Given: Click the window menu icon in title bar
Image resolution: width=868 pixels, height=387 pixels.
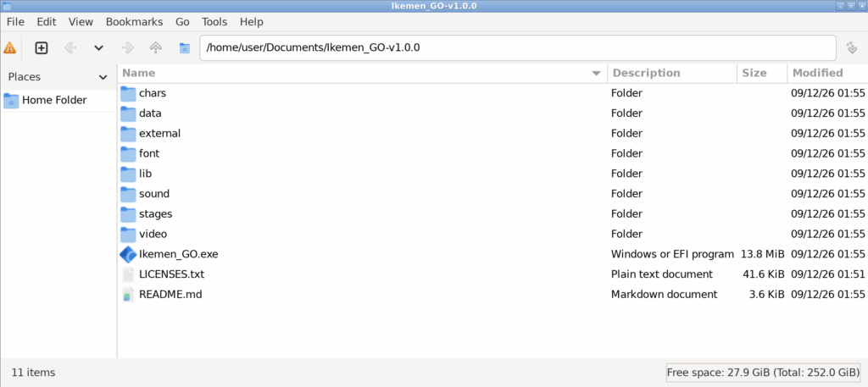Looking at the screenshot, I should pos(6,6).
